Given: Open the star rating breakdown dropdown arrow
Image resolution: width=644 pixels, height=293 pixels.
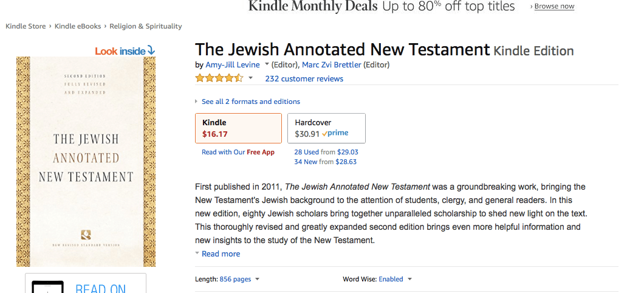Looking at the screenshot, I should [250, 78].
